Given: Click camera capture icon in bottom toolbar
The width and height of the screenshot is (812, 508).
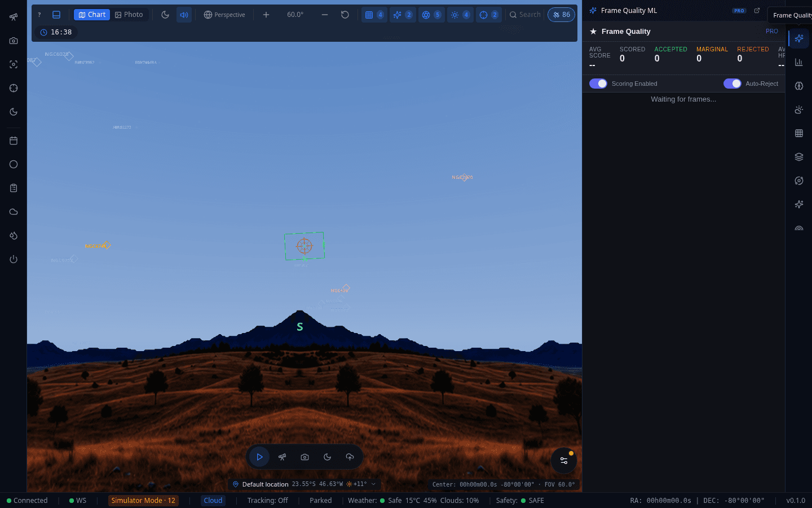Looking at the screenshot, I should point(304,457).
